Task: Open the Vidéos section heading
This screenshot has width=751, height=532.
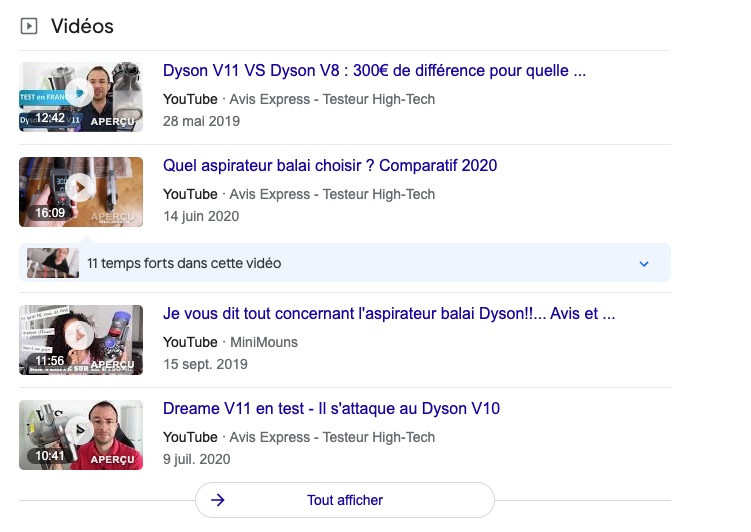Action: 82,26
